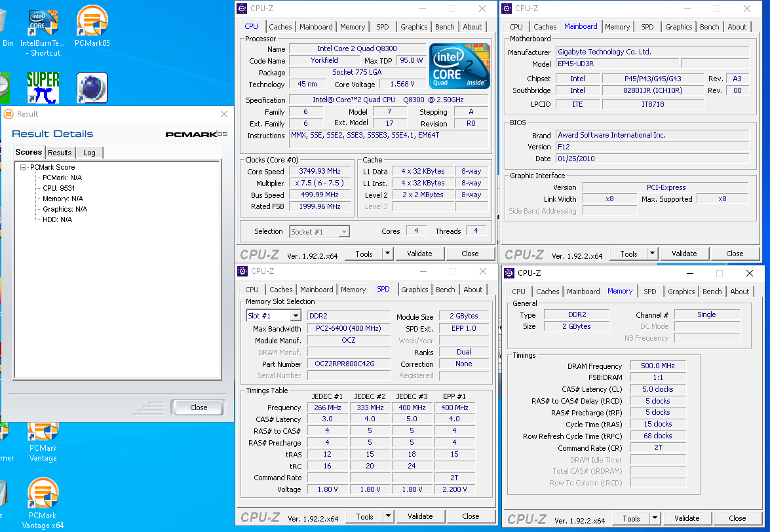Click Validate in the SPD window

click(x=420, y=516)
